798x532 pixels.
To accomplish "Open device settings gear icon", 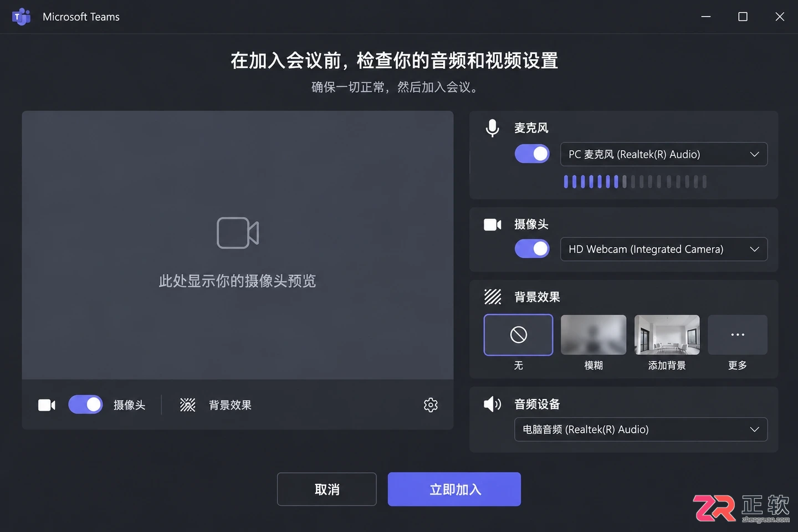I will click(431, 405).
